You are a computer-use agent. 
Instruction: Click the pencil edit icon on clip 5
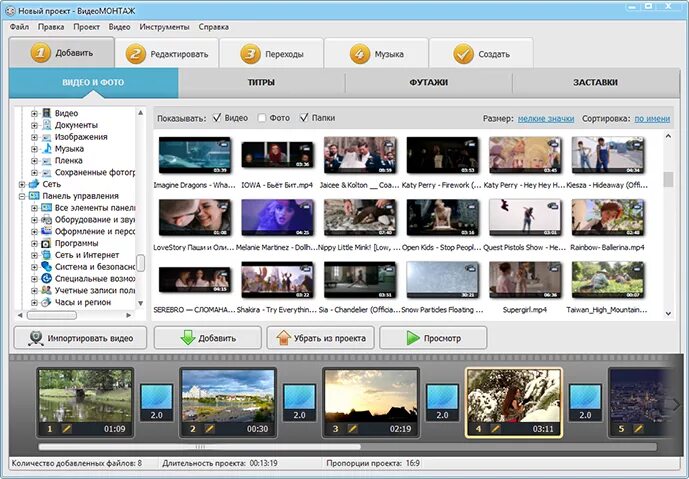point(638,428)
